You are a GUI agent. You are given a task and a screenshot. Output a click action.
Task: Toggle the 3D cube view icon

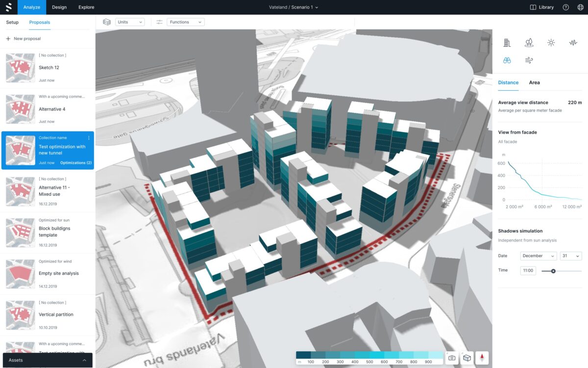coord(467,358)
